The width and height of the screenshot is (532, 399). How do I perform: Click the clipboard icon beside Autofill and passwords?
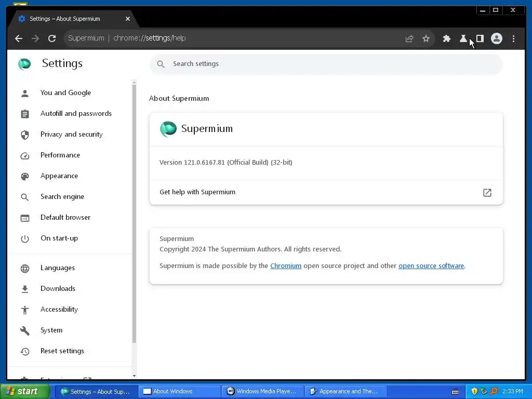25,114
